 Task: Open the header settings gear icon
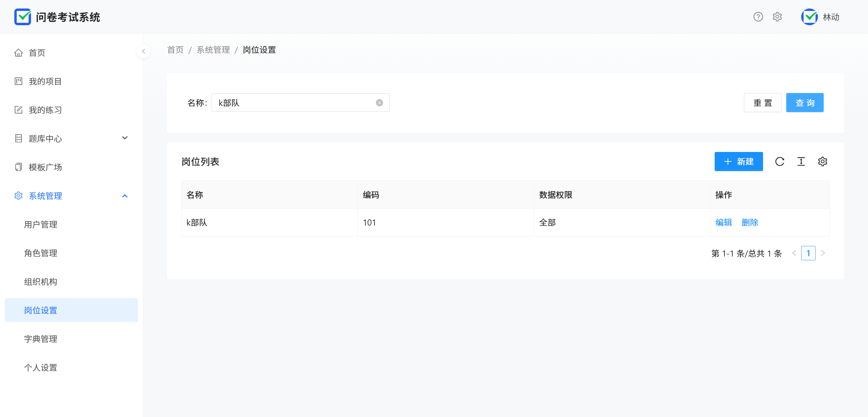(777, 17)
